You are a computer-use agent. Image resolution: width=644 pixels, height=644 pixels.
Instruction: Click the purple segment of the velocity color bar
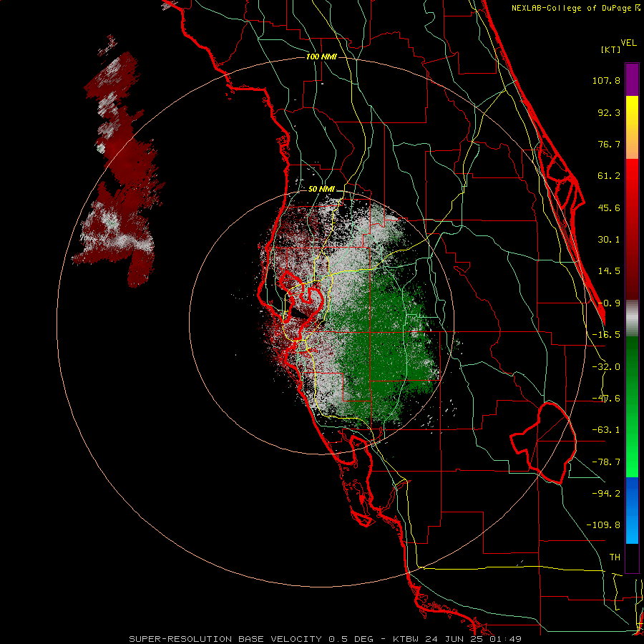coord(632,79)
